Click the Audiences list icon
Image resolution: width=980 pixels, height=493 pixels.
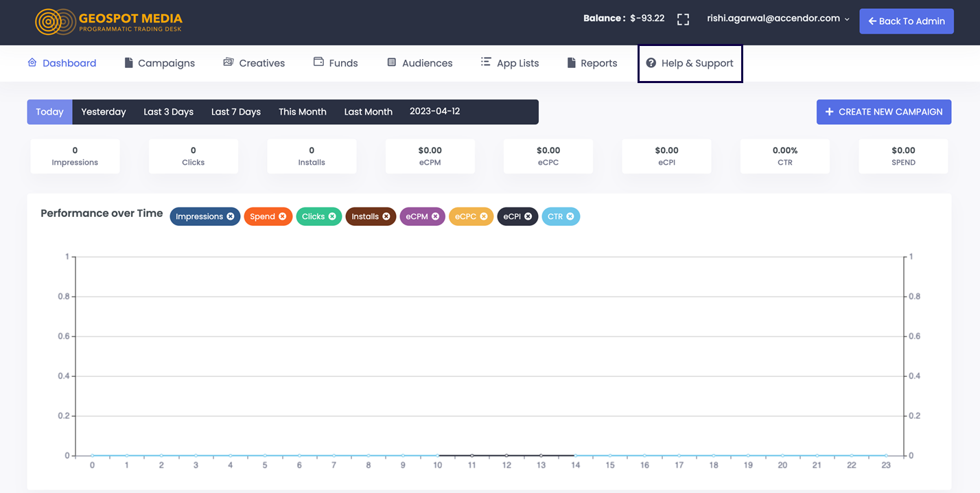pos(392,62)
